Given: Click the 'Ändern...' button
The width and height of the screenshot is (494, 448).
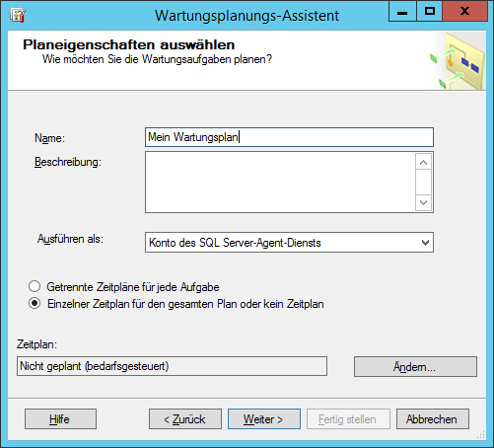Looking at the screenshot, I should (x=415, y=366).
